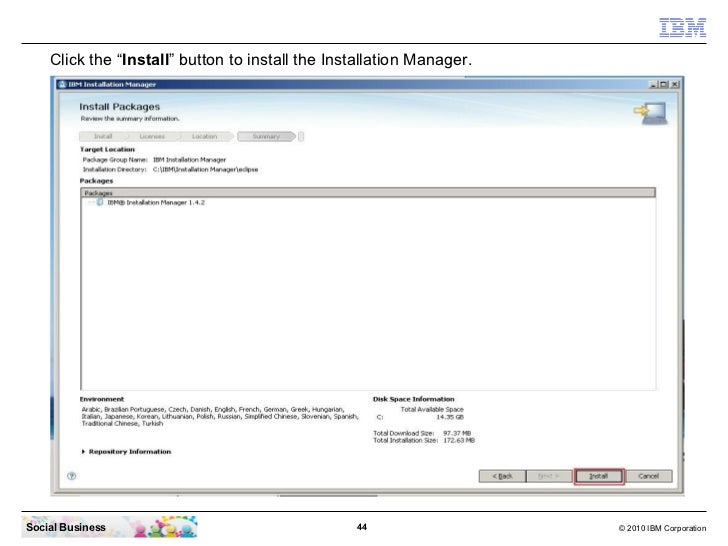Go back with the Back button
The width and height of the screenshot is (728, 546).
(502, 476)
